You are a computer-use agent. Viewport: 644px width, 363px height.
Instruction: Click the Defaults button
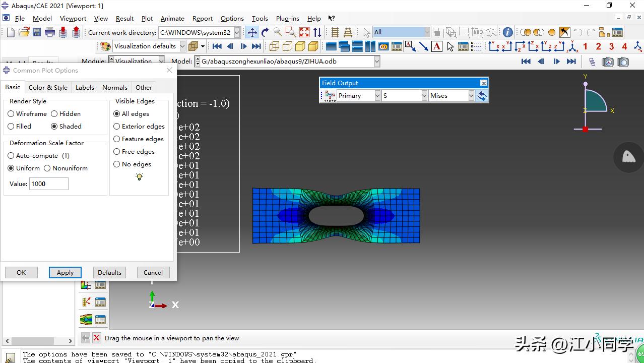tap(109, 273)
